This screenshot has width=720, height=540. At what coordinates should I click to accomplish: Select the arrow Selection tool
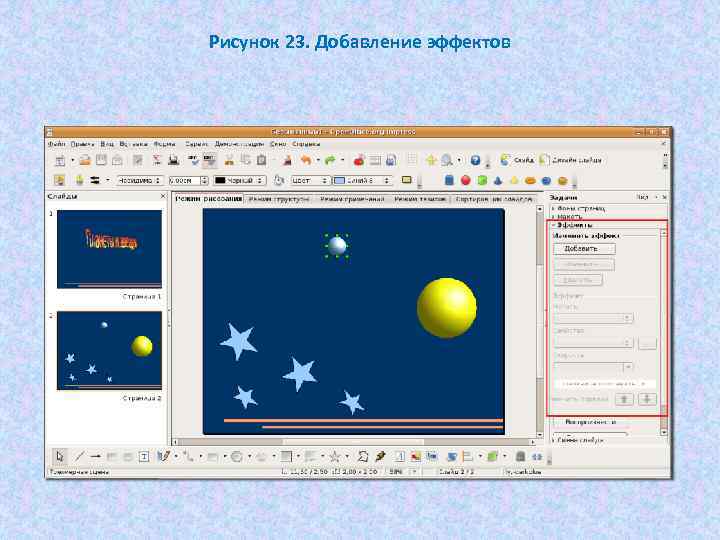pos(60,456)
